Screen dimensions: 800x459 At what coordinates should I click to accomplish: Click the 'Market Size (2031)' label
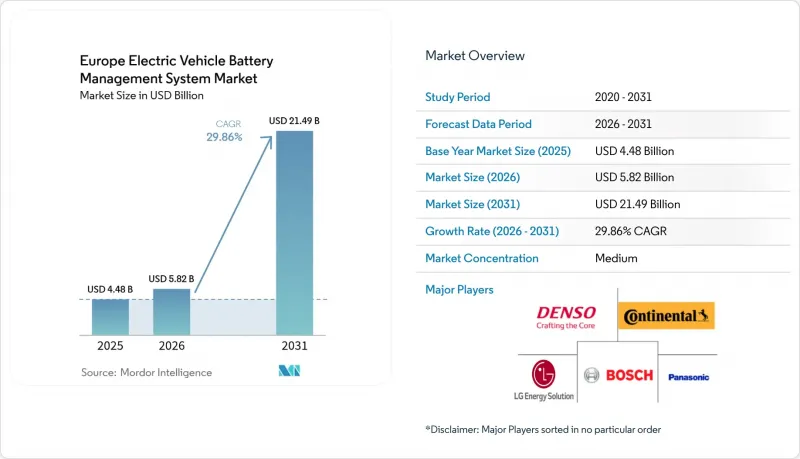(x=472, y=204)
